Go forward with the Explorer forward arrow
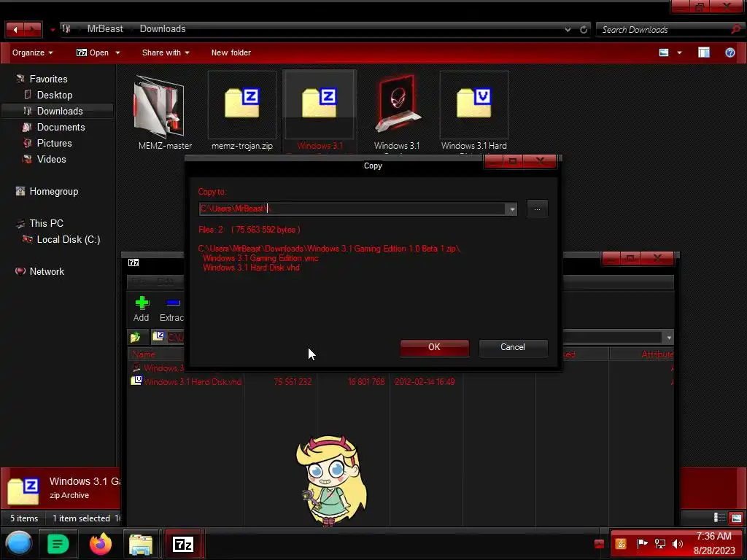This screenshot has height=560, width=747. click(x=32, y=29)
